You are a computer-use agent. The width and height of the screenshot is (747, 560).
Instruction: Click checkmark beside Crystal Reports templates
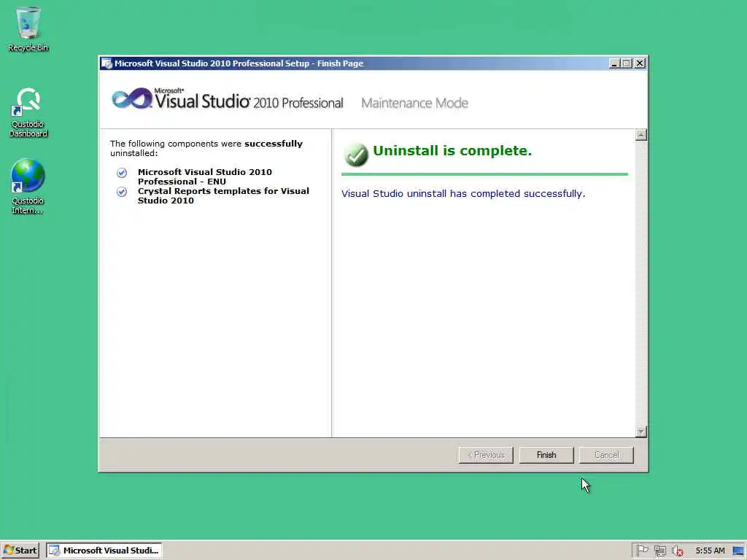click(122, 192)
